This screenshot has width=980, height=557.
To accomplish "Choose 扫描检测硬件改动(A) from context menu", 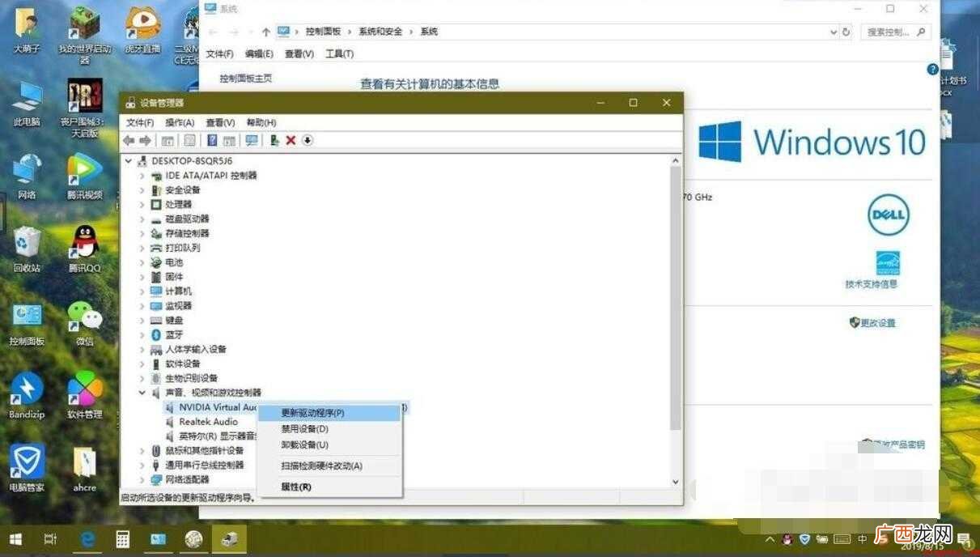I will point(329,466).
